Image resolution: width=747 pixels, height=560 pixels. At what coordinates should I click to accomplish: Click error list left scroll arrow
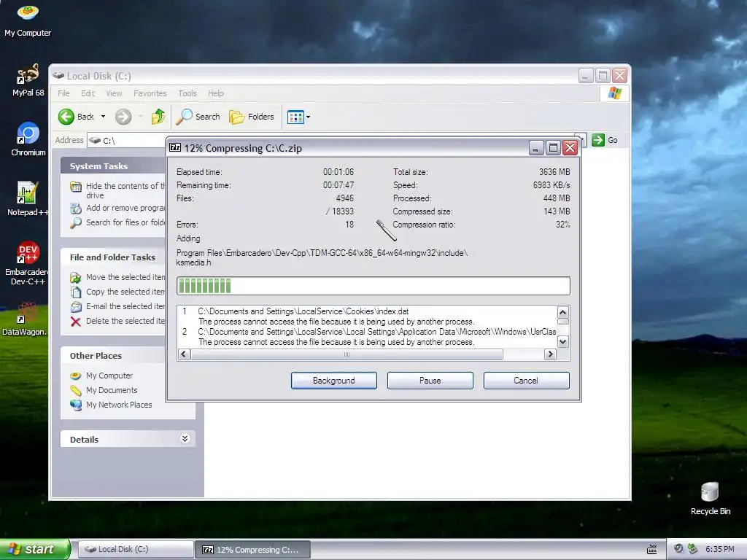[x=184, y=354]
